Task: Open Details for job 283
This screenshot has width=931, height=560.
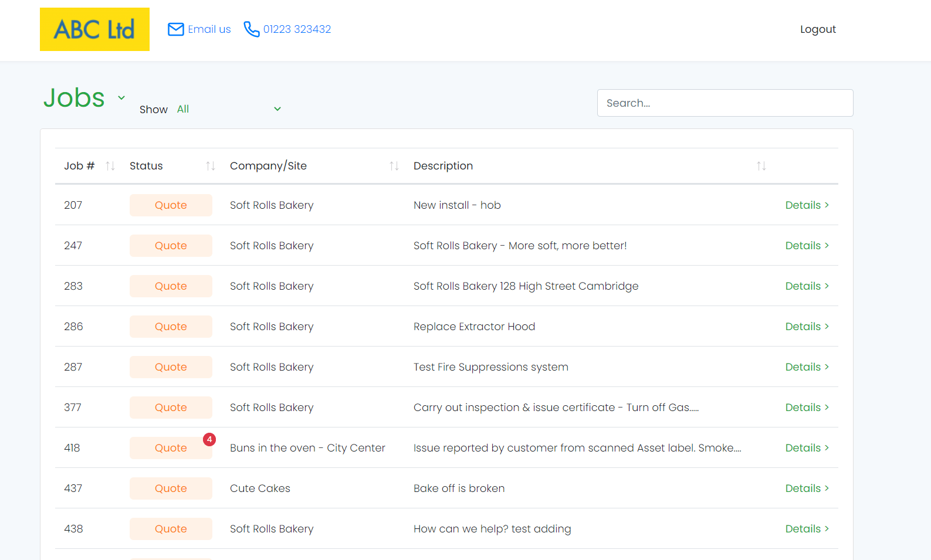Action: pyautogui.click(x=807, y=286)
